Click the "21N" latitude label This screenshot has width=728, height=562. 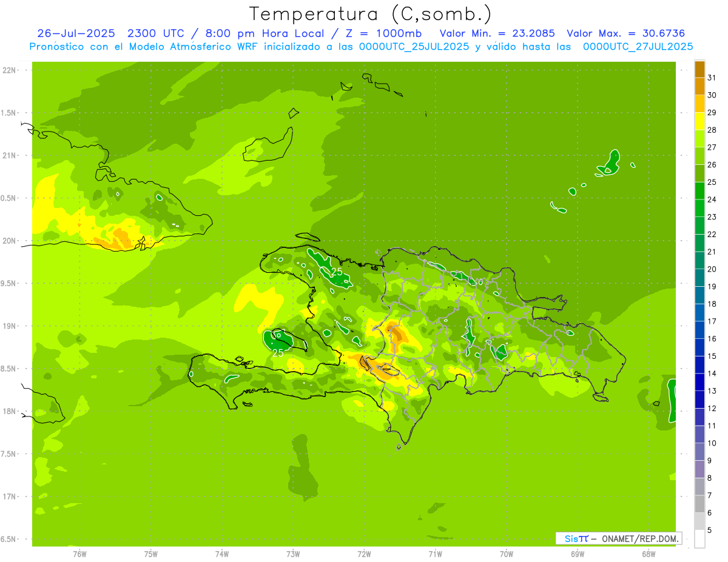[x=9, y=155]
